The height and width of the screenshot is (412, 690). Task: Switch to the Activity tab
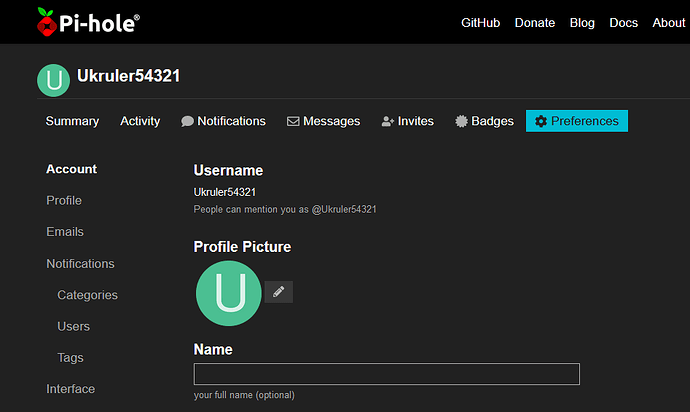pos(140,121)
